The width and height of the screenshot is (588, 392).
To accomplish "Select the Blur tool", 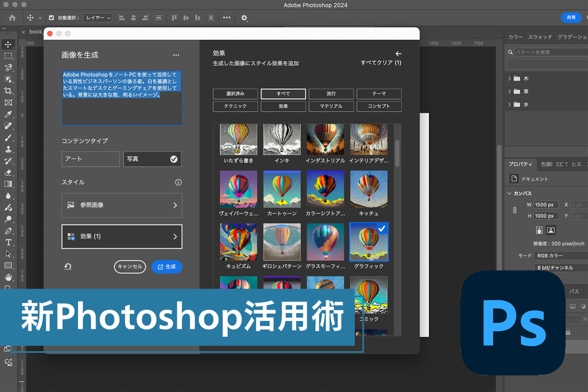I will (8, 196).
